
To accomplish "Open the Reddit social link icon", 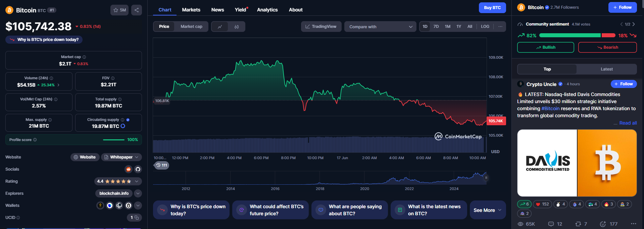I will (x=129, y=169).
